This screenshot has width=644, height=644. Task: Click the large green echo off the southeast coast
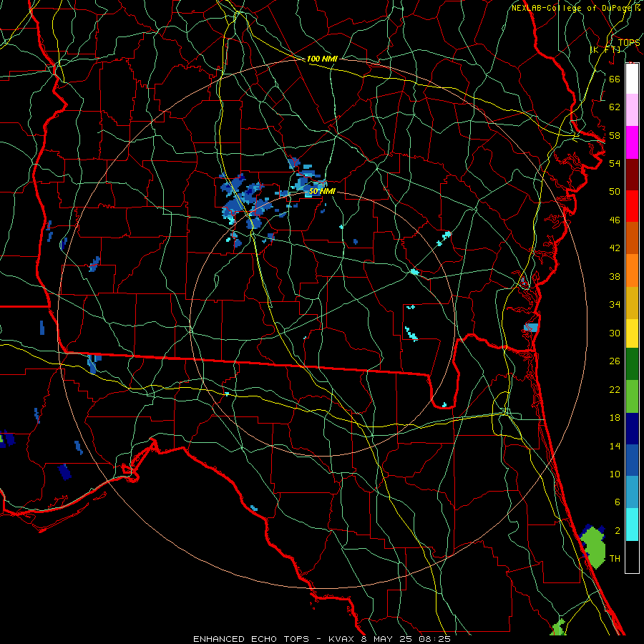pos(594,547)
